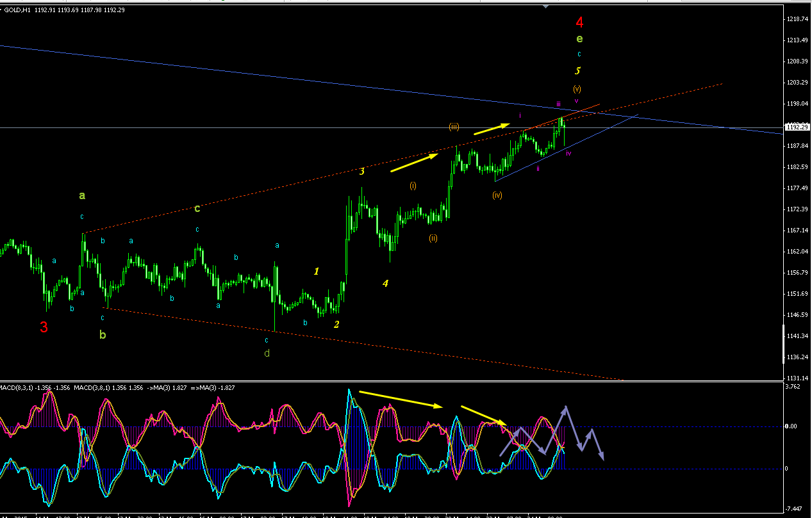This screenshot has height=518, width=812.
Task: Click price scale value 1203.29
Action: coord(796,83)
